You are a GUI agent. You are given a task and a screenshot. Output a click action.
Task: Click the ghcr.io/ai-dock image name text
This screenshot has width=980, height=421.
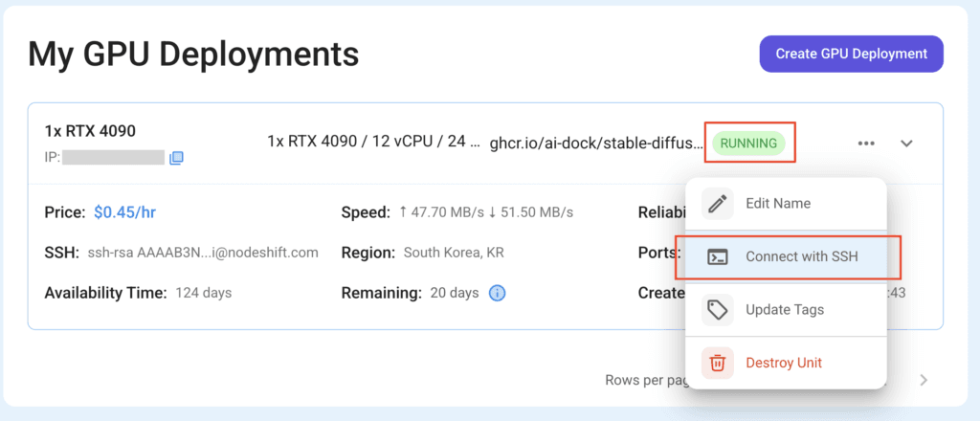pyautogui.click(x=596, y=143)
